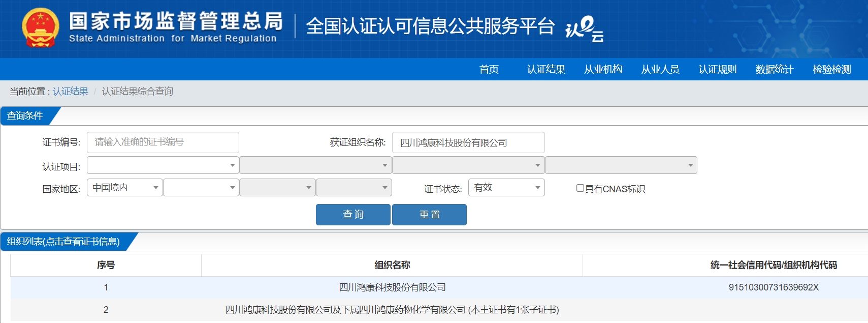Expand the province dropdown next to 中国境内
This screenshot has height=323, width=868.
[x=201, y=187]
